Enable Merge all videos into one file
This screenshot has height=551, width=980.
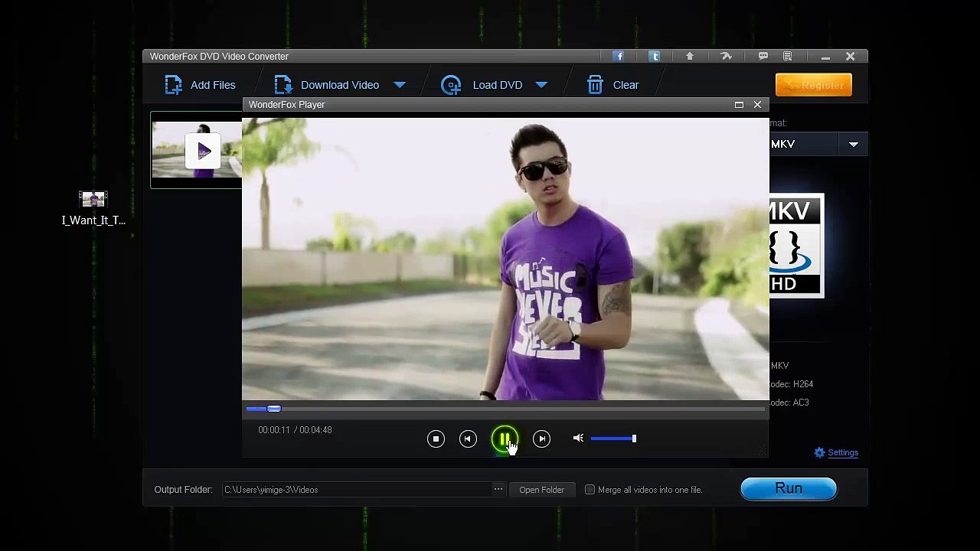click(x=590, y=490)
